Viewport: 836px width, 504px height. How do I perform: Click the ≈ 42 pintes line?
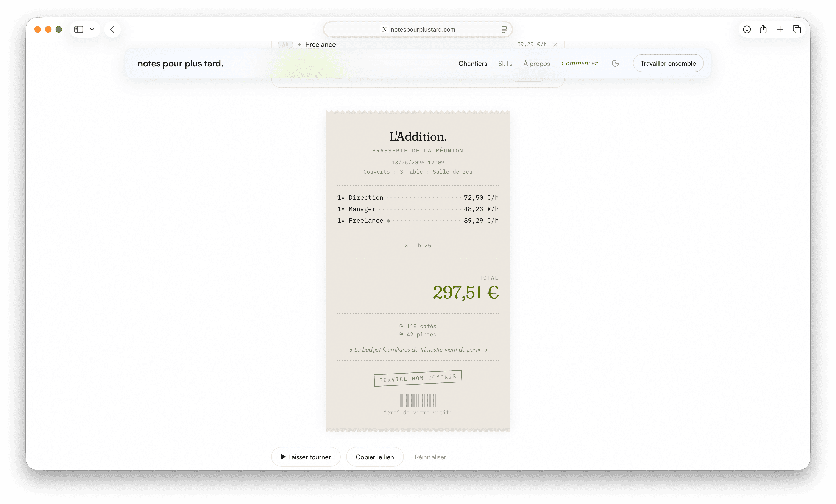pos(418,334)
